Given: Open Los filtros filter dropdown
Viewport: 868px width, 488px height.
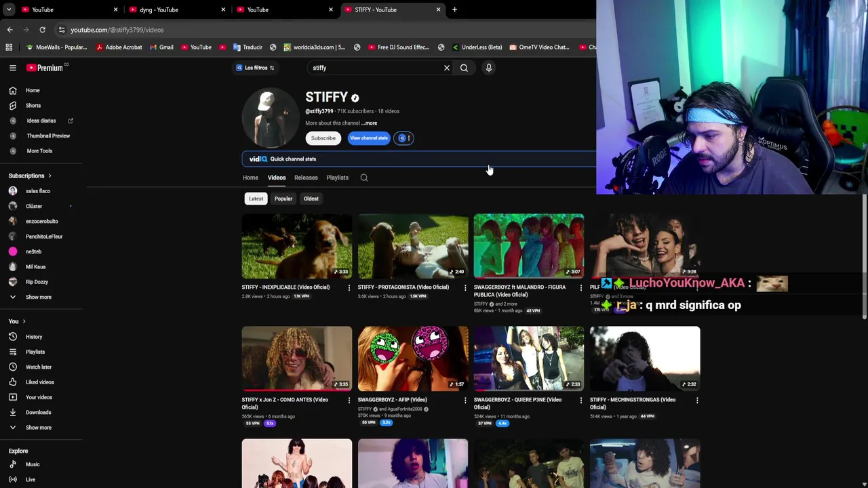Looking at the screenshot, I should click(x=255, y=68).
